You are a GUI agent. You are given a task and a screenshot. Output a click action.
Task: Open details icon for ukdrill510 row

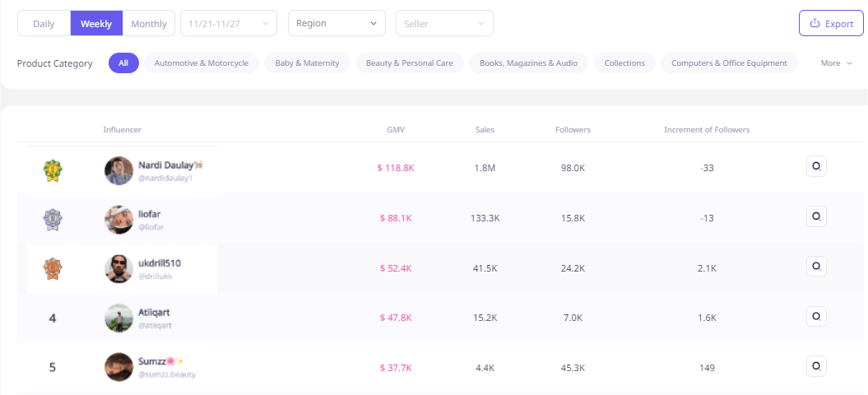816,267
